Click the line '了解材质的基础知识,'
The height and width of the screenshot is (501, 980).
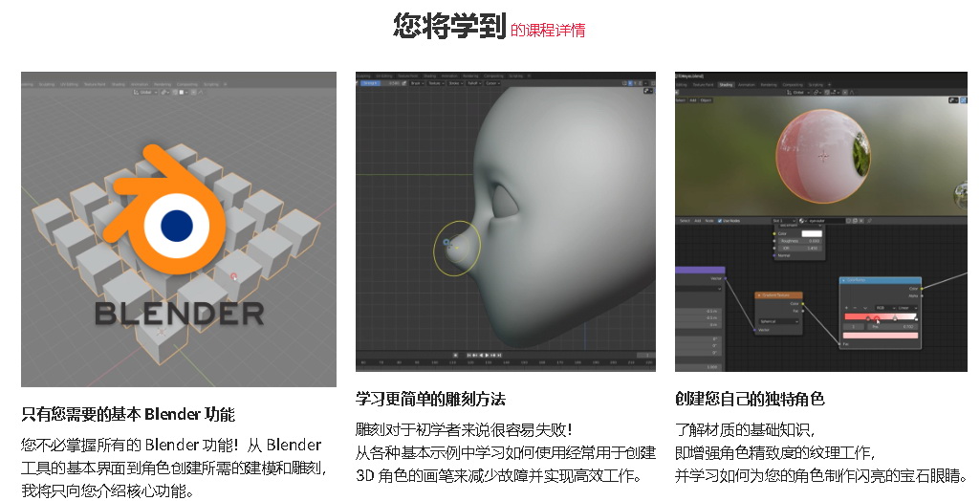(745, 430)
